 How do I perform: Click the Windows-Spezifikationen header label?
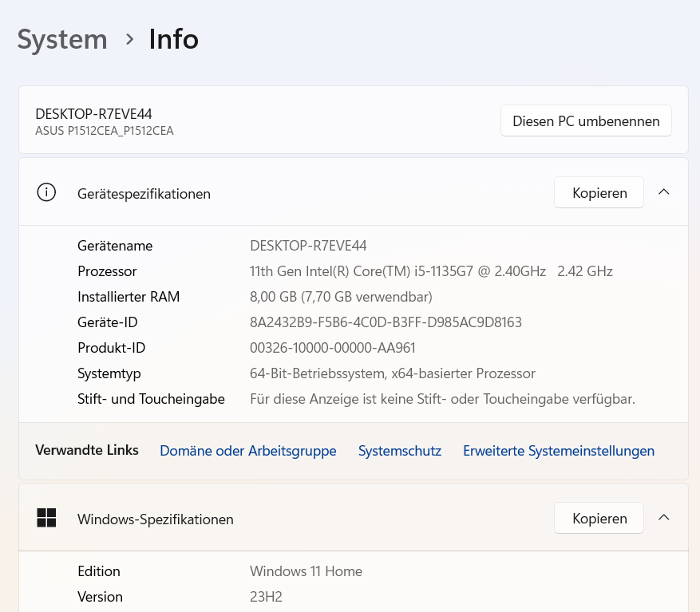pos(156,519)
